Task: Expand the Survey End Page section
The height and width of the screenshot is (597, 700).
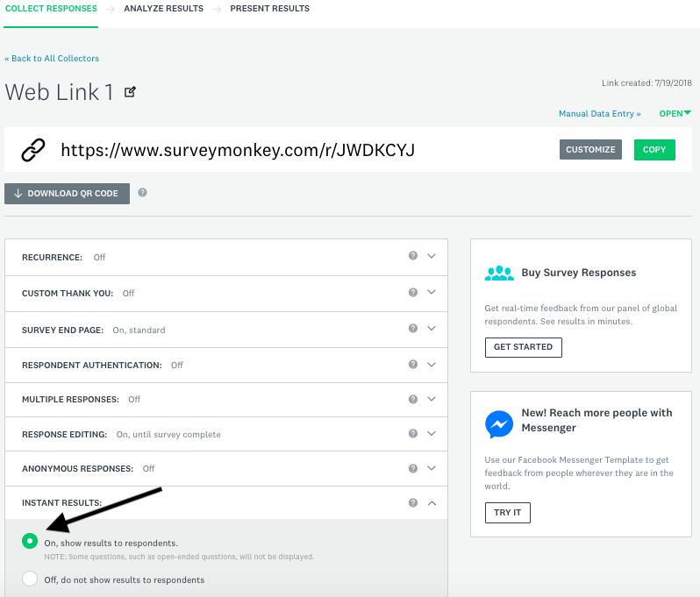Action: click(x=432, y=329)
